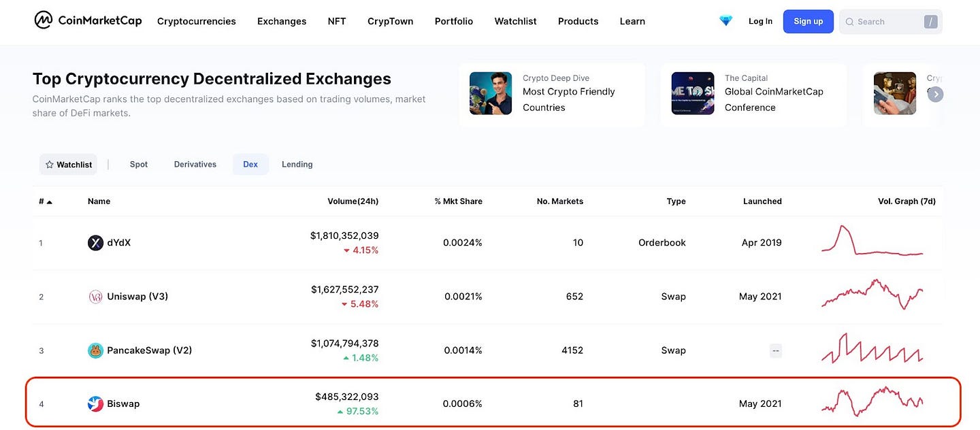Click the '--' launched placeholder for PancakeSwap
The width and height of the screenshot is (980, 430).
776,351
